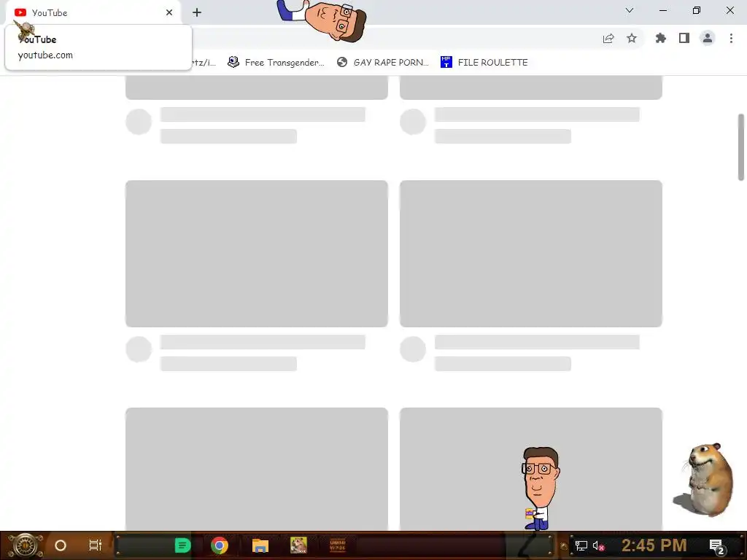Viewport: 747px width, 560px height.
Task: Click the small tray icon before network
Action: click(x=564, y=546)
